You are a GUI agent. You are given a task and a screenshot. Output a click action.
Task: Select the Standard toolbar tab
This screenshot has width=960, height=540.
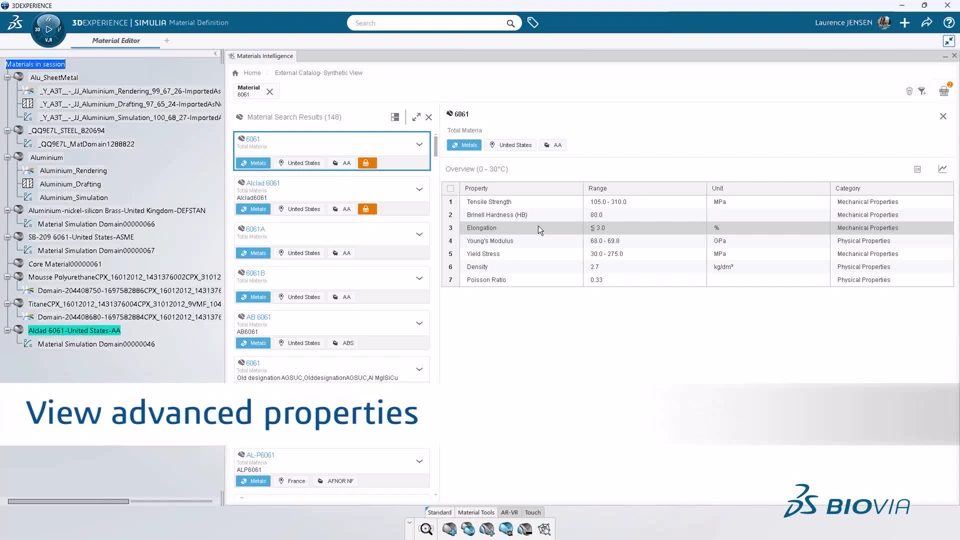point(439,512)
